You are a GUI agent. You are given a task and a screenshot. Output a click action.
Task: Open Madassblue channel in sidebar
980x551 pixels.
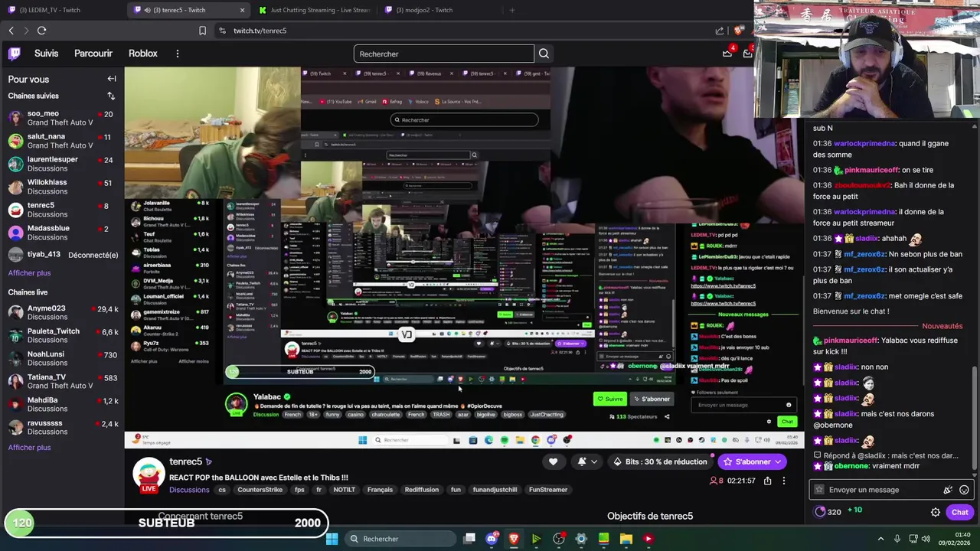pos(61,233)
